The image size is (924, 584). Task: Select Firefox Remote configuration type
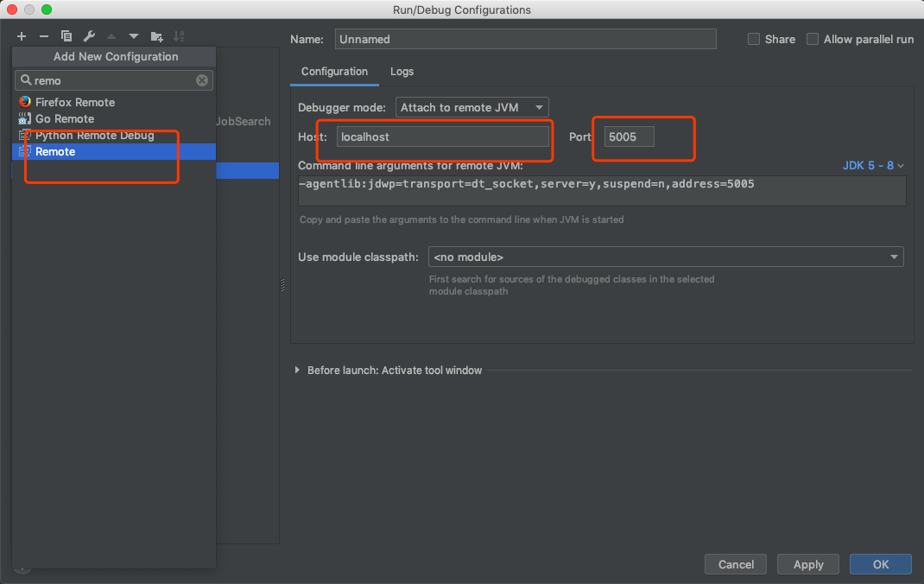(114, 102)
